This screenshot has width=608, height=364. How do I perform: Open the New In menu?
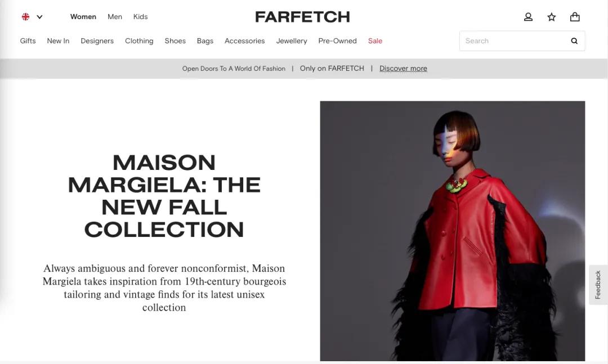tap(58, 41)
